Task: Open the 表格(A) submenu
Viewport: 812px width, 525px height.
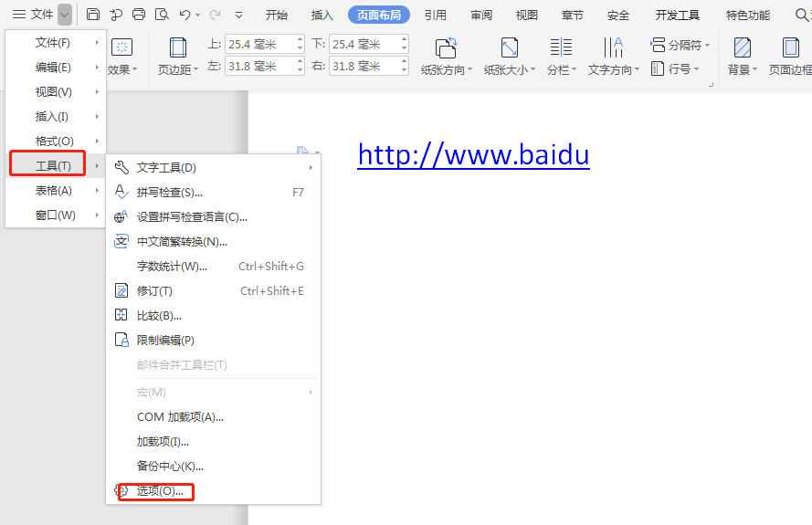Action: click(x=56, y=191)
